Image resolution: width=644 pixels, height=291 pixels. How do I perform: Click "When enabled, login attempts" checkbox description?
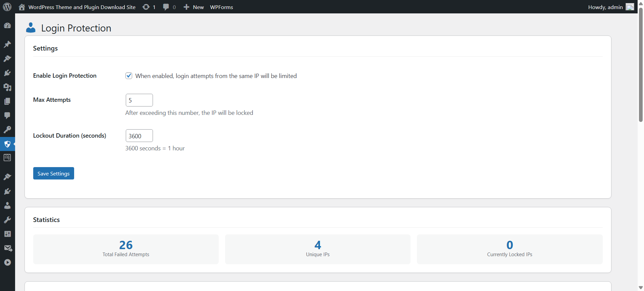click(x=216, y=76)
